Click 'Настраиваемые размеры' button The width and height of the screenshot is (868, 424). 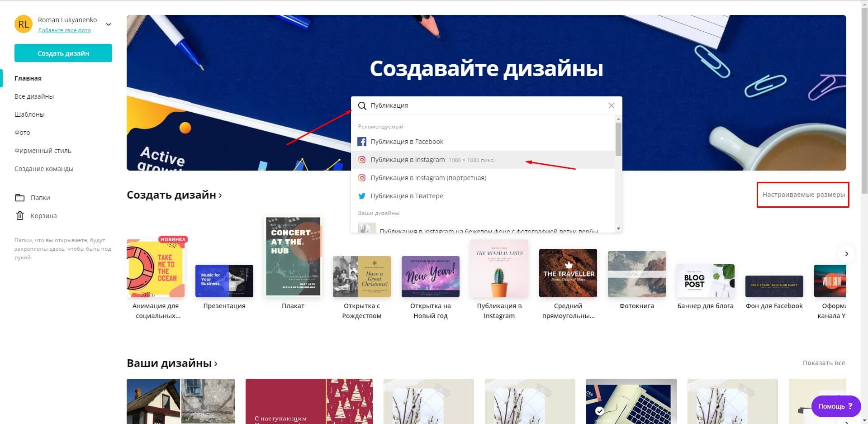coord(803,195)
